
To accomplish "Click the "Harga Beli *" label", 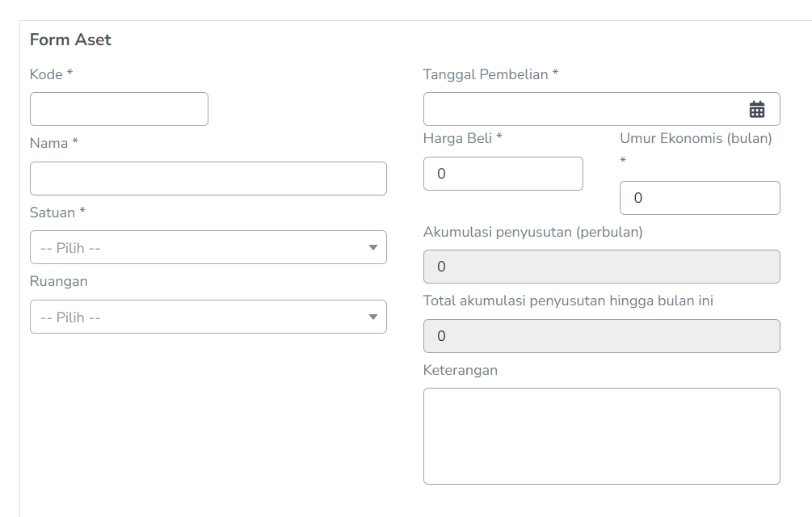I will 463,138.
